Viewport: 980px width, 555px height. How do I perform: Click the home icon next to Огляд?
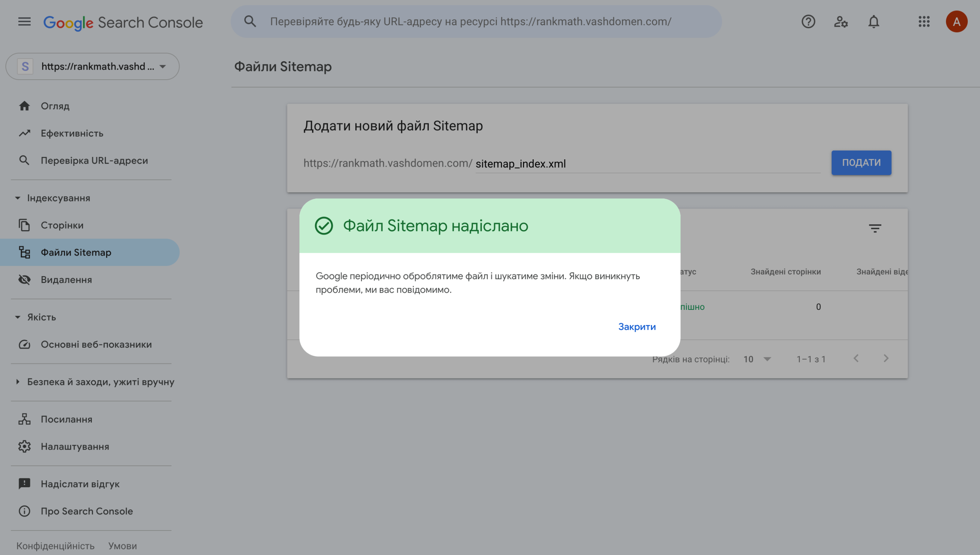coord(24,106)
